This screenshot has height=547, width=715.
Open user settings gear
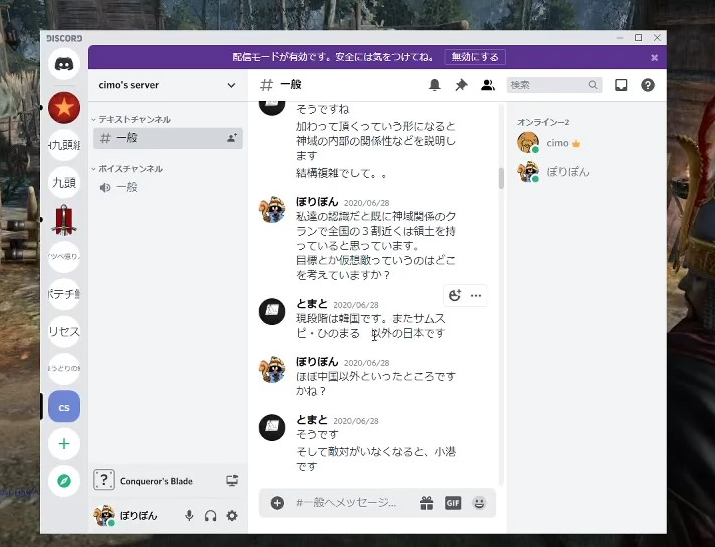232,516
